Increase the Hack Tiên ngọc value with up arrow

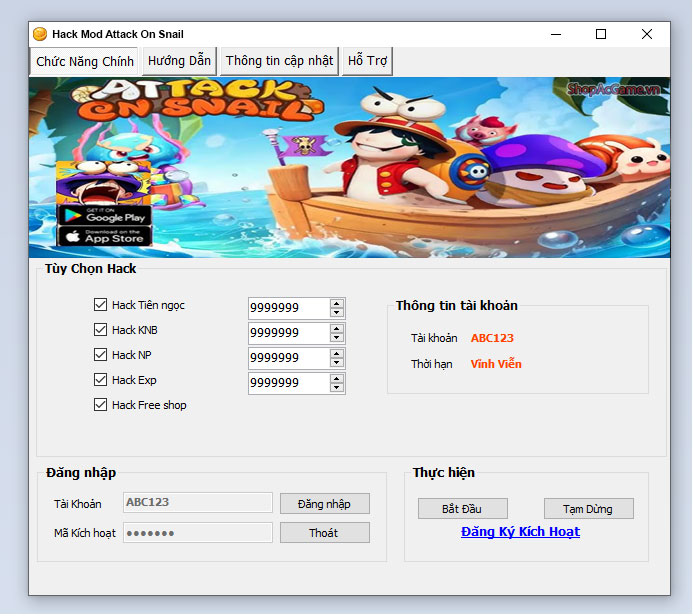(337, 304)
